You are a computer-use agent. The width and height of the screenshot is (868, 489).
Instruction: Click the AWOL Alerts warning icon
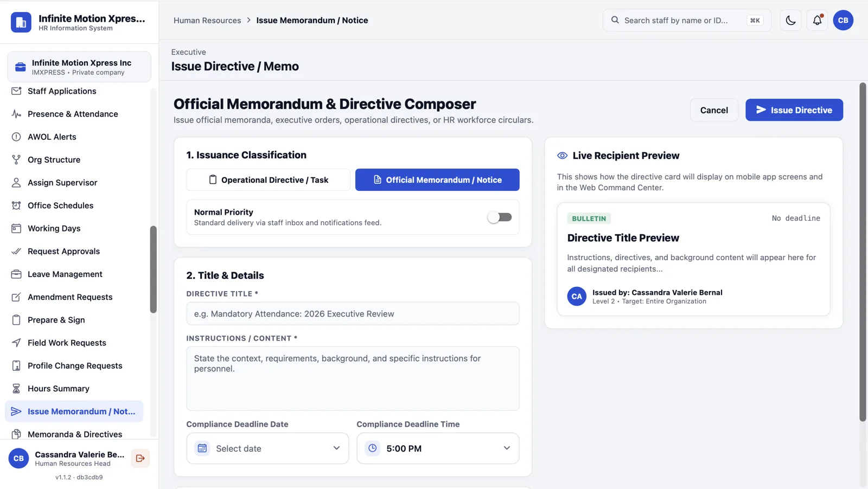16,137
